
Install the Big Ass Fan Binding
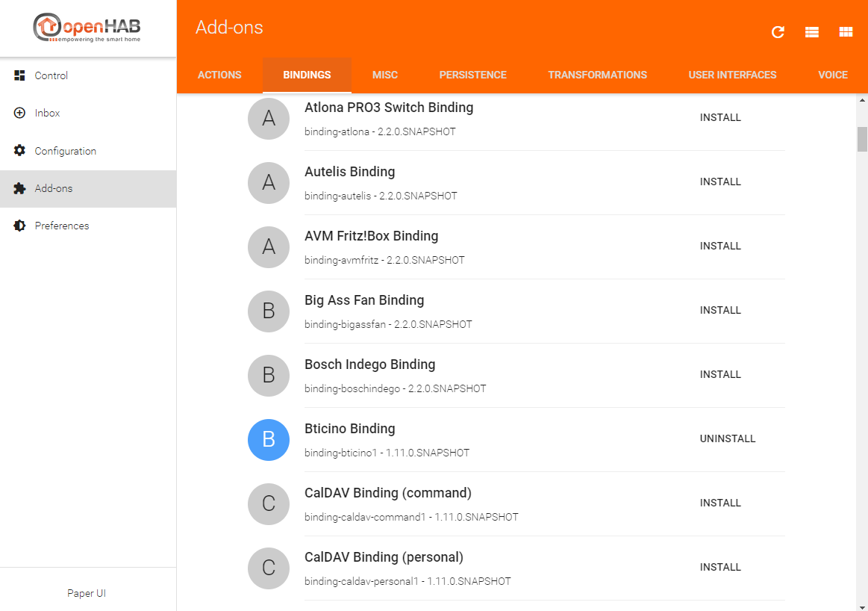coord(720,310)
